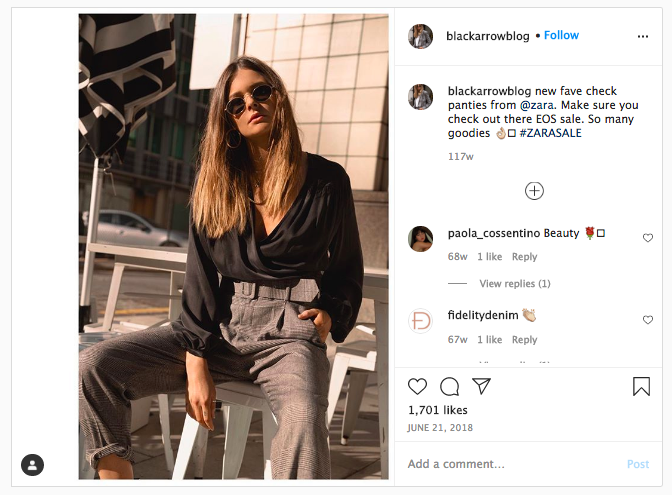Screen dimensions: 672x495
Task: Open fidelitydenim's profile avatar
Action: pyautogui.click(x=421, y=321)
